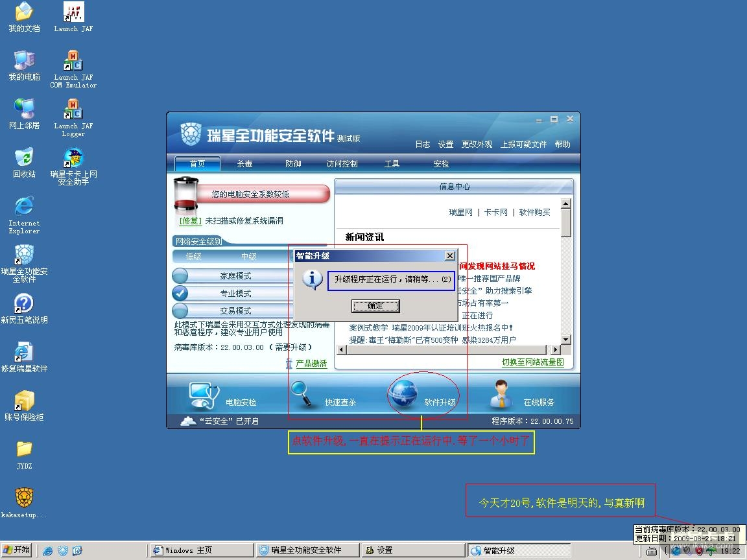Open the 瑞星网 link

460,213
